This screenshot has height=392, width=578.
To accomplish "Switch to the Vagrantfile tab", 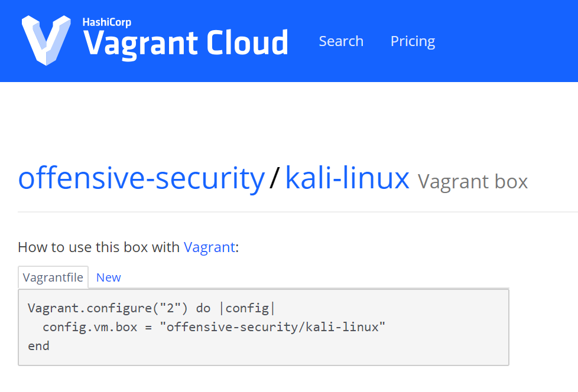I will click(x=53, y=277).
